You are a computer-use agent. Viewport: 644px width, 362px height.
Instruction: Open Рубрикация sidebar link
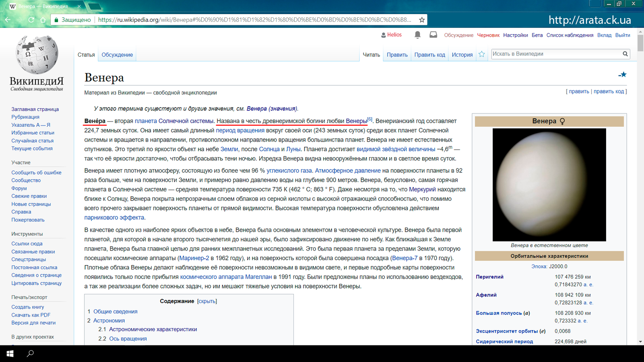pyautogui.click(x=25, y=117)
